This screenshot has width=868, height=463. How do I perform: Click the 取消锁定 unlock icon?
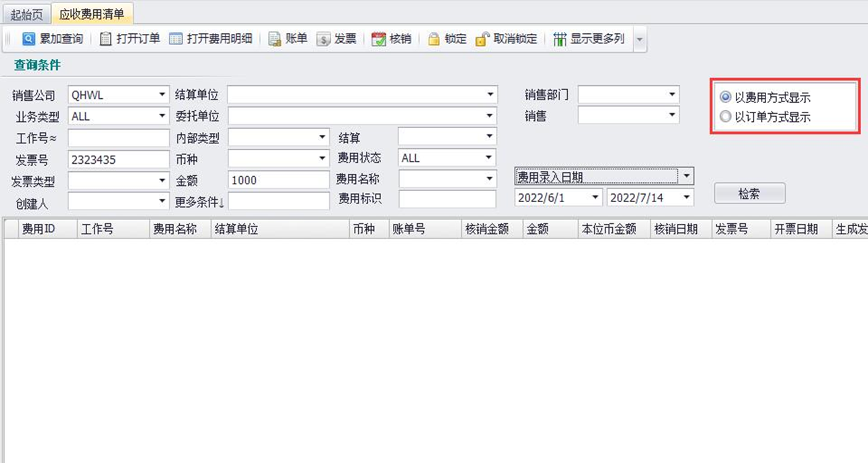tap(482, 39)
